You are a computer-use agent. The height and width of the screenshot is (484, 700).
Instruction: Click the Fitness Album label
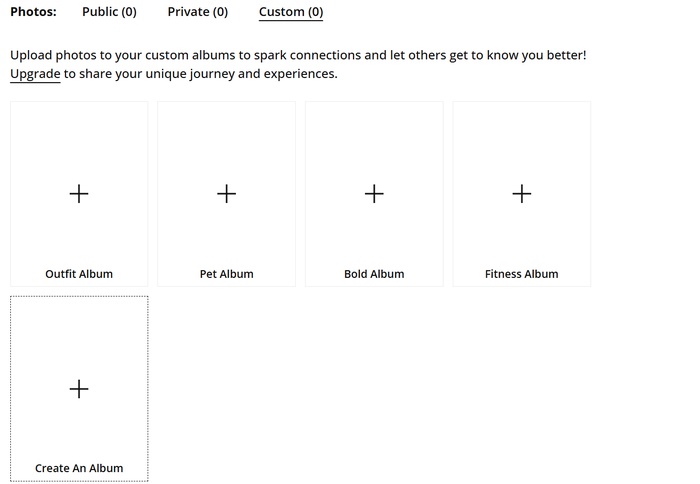pyautogui.click(x=521, y=274)
